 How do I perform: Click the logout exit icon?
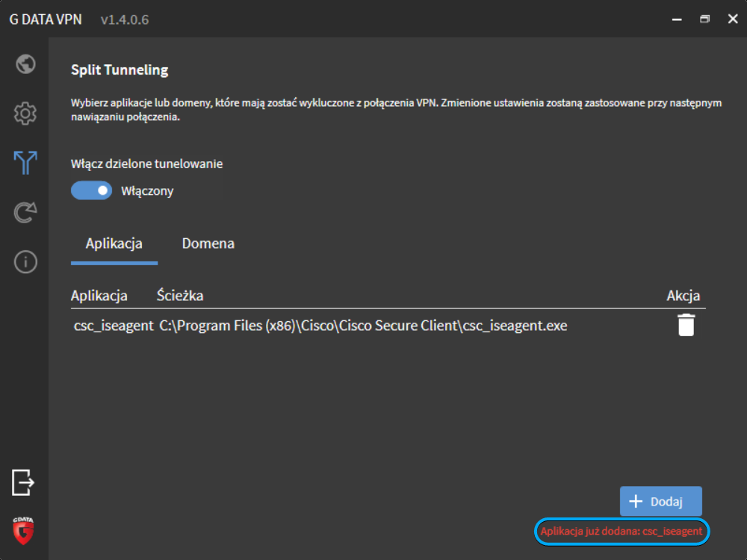(23, 482)
